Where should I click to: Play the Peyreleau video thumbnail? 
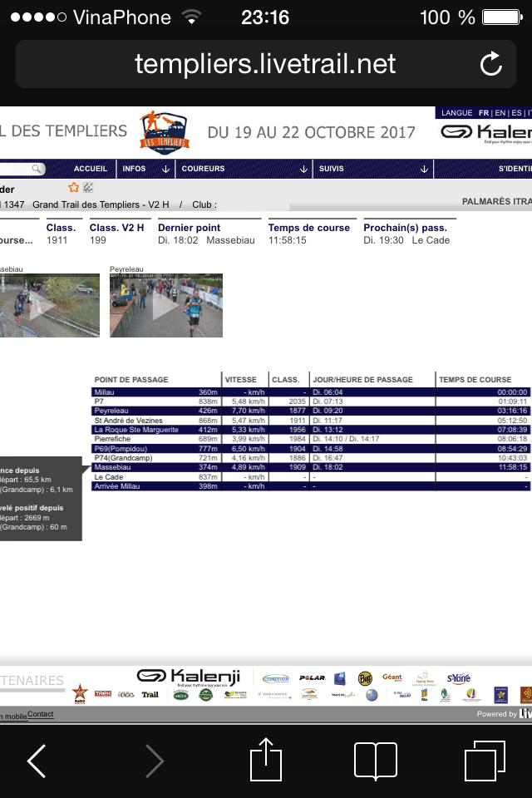165,305
